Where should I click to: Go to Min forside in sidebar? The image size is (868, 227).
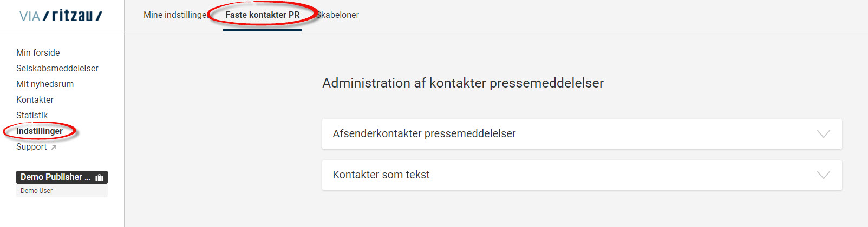click(x=38, y=52)
